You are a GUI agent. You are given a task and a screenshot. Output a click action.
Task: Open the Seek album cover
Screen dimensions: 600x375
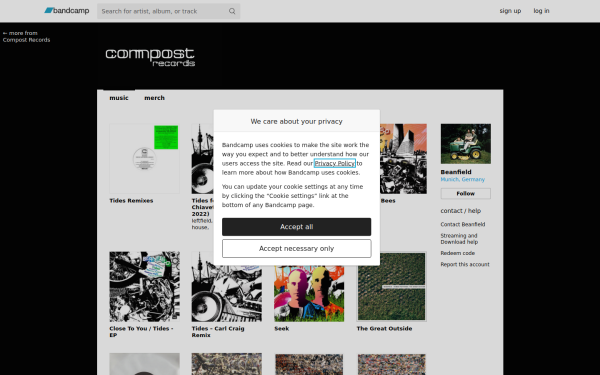click(309, 293)
